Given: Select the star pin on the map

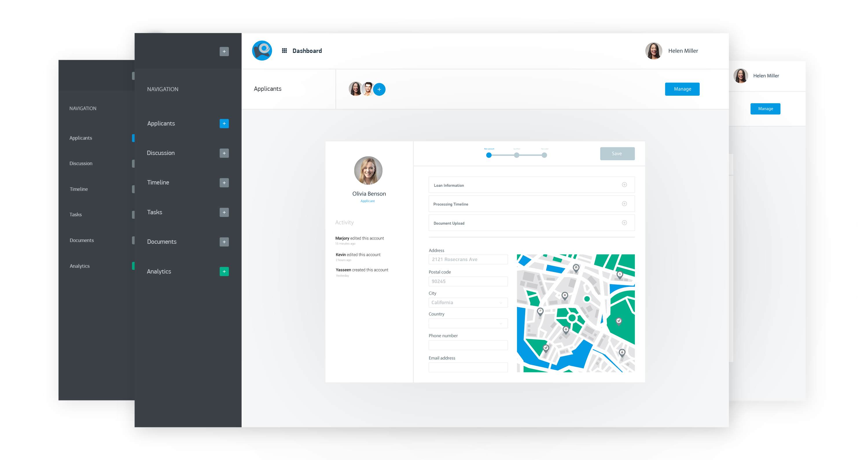Looking at the screenshot, I should coord(565,296).
